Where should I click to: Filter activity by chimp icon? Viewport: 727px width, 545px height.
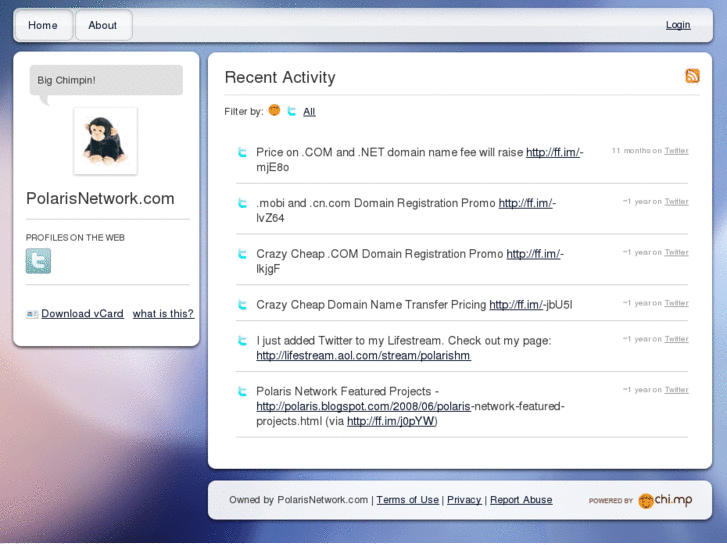pyautogui.click(x=274, y=110)
